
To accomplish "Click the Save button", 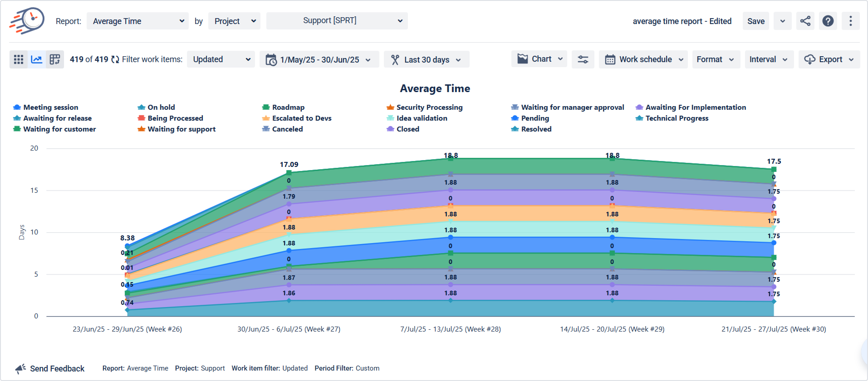I will (x=755, y=21).
